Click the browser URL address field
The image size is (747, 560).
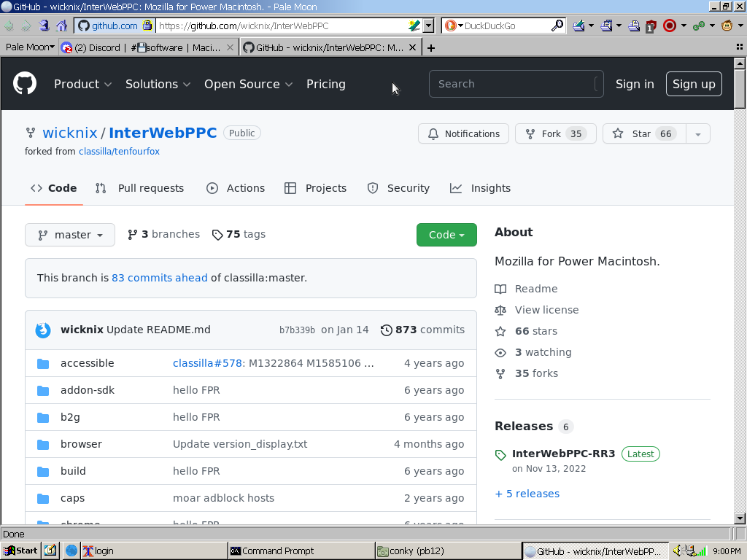point(283,26)
